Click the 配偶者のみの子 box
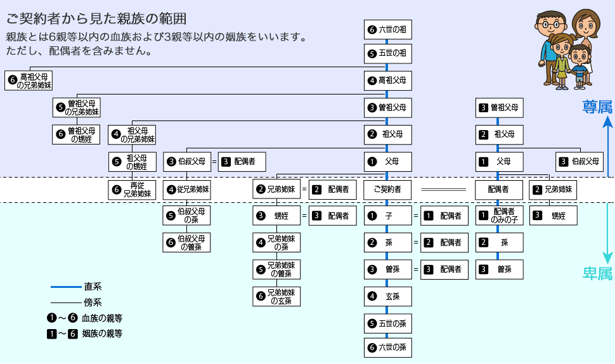 coord(500,216)
